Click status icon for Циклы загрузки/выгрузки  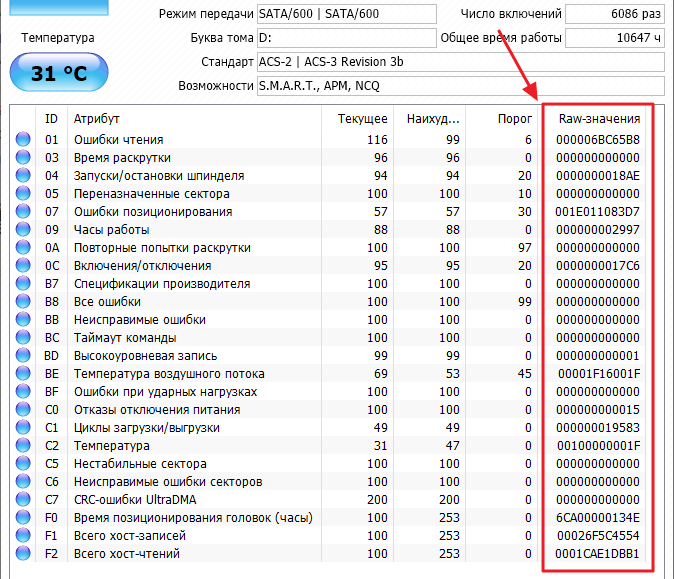click(23, 428)
